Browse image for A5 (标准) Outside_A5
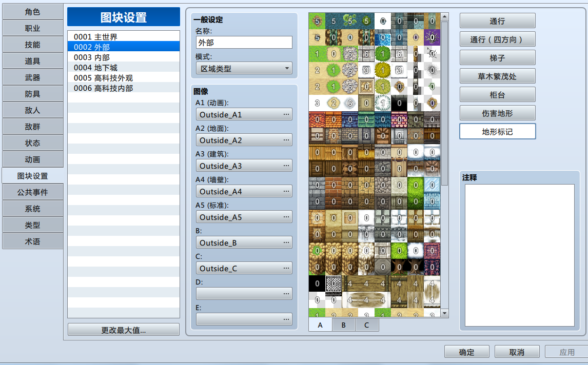The width and height of the screenshot is (588, 365). (x=244, y=217)
